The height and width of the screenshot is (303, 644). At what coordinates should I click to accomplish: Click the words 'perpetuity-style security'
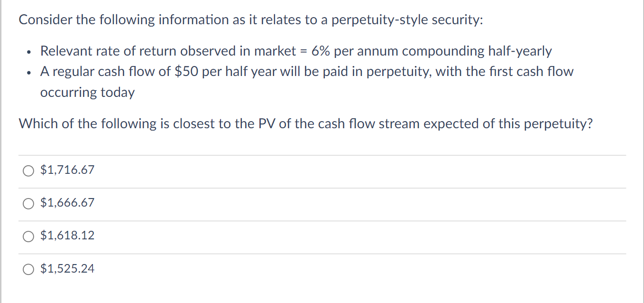pos(407,20)
